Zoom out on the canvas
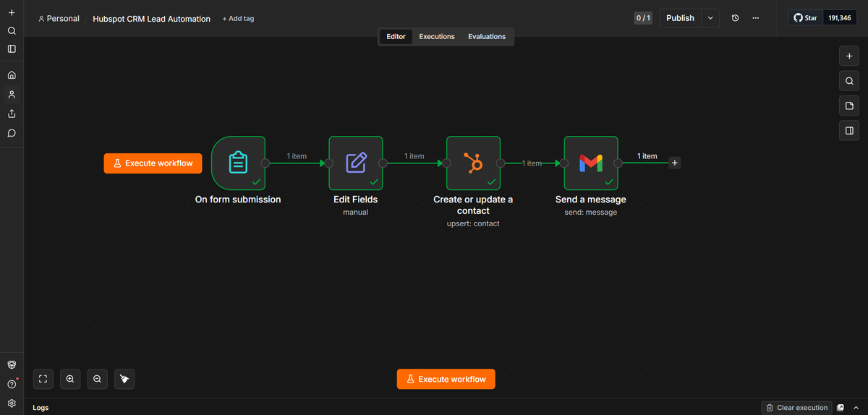The height and width of the screenshot is (415, 868). 97,379
